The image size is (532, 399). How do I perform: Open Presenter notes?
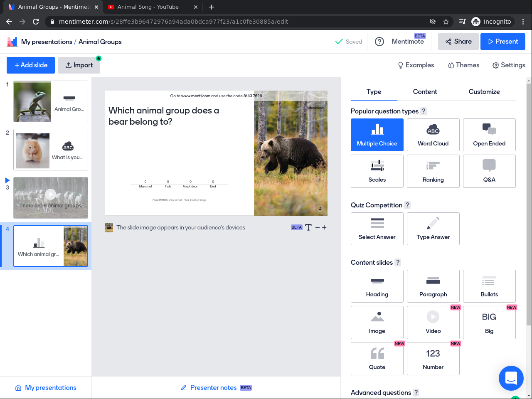tap(216, 388)
